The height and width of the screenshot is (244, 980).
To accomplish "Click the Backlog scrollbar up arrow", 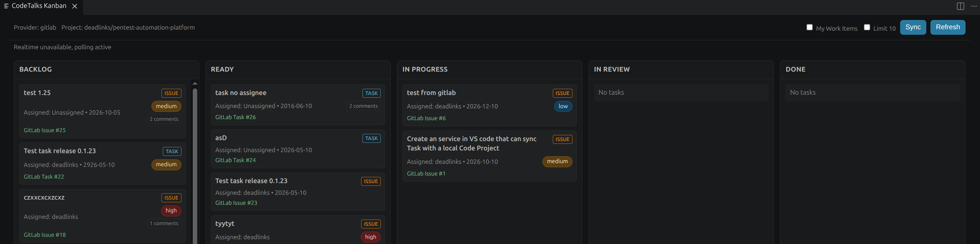I will click(195, 84).
